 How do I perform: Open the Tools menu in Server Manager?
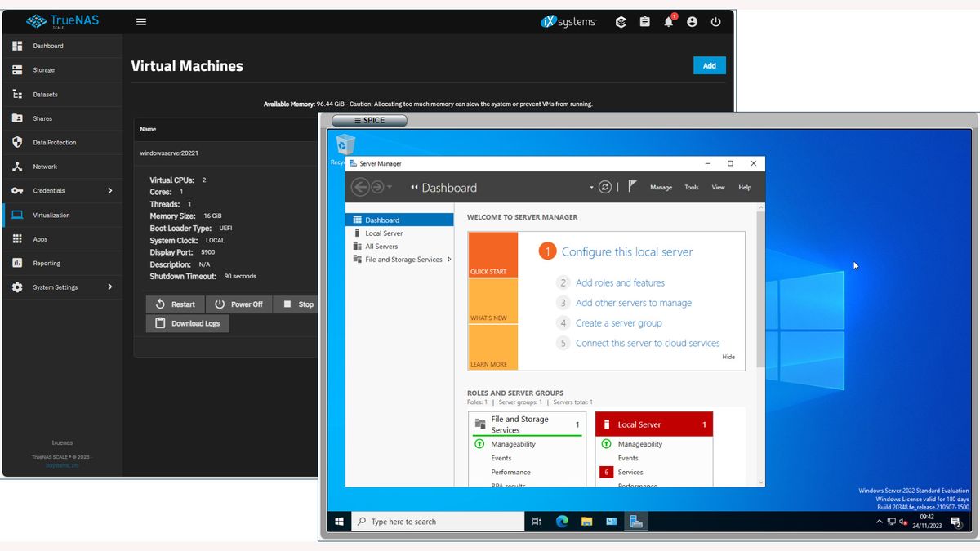pyautogui.click(x=692, y=188)
